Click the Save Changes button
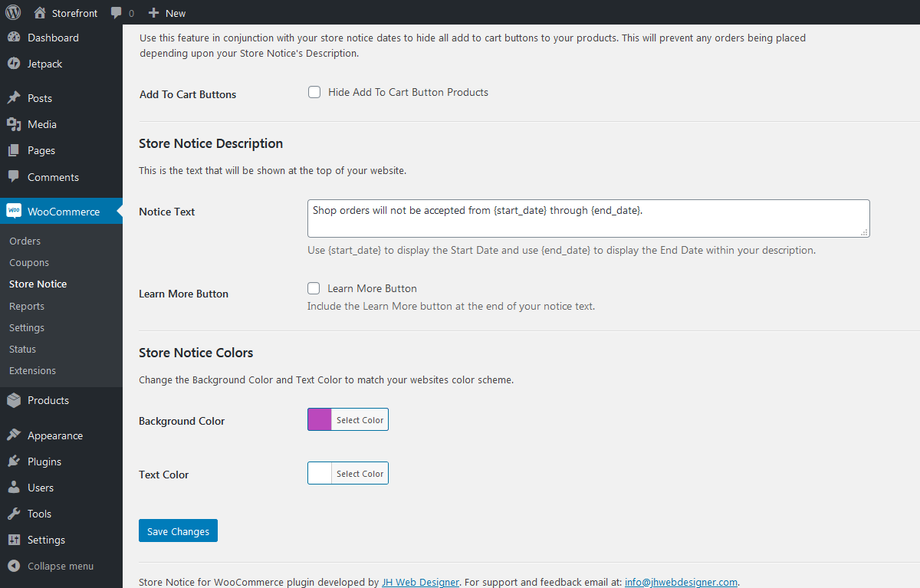920x588 pixels. click(x=178, y=531)
